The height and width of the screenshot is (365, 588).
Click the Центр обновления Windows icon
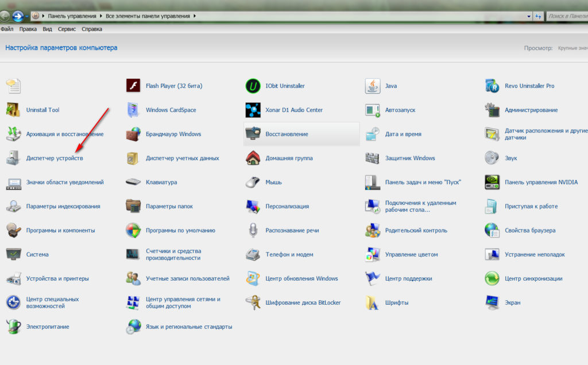coord(253,278)
